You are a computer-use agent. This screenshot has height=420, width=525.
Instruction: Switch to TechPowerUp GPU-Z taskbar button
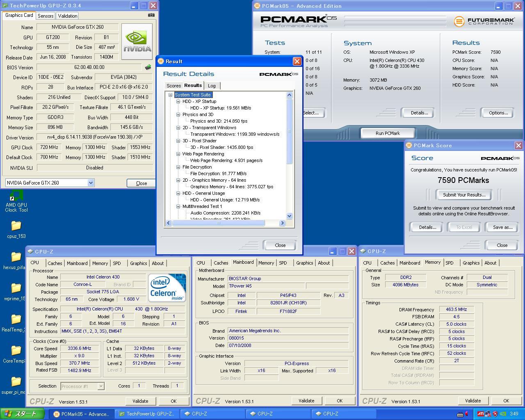[147, 414]
